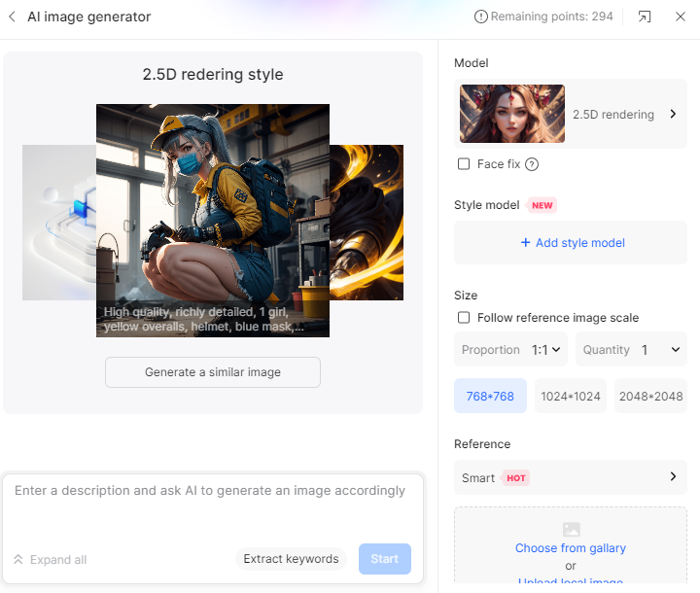Open the Smart reference options

tap(571, 477)
